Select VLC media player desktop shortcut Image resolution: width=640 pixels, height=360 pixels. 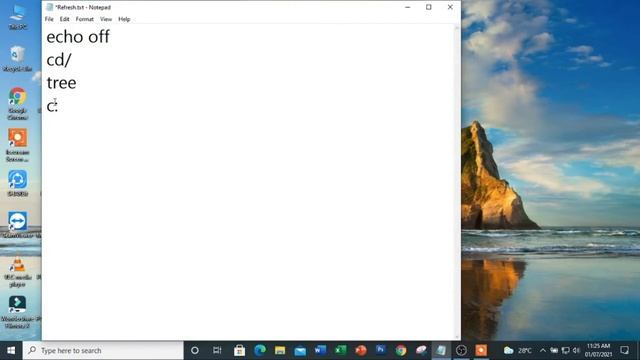click(18, 272)
